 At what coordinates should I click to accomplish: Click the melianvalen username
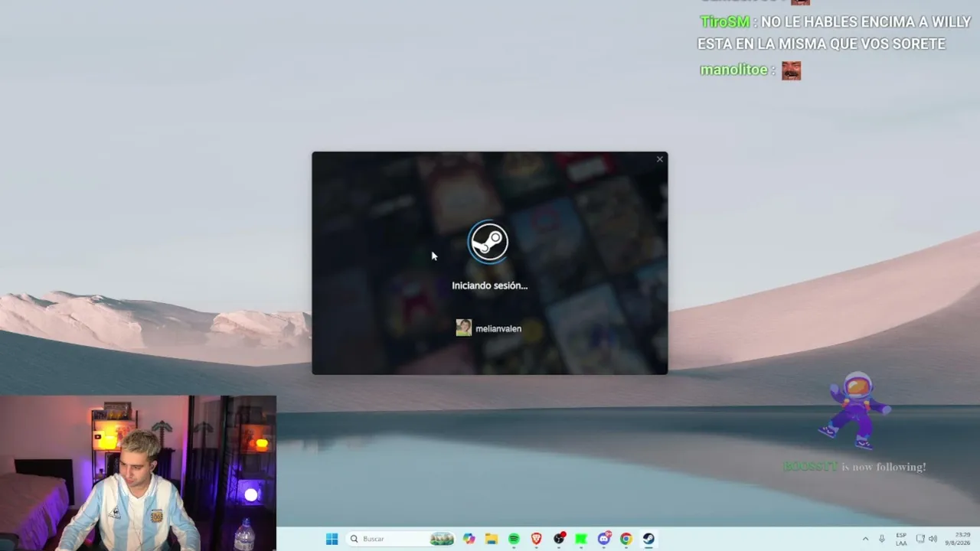[x=498, y=329]
